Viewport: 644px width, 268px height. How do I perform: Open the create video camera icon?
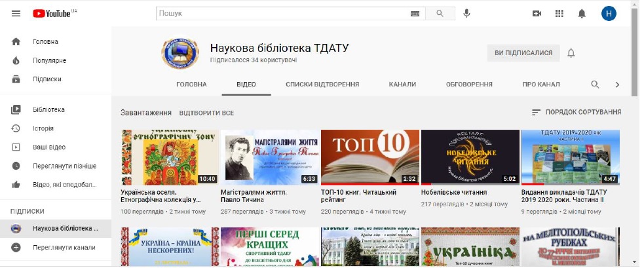point(537,14)
